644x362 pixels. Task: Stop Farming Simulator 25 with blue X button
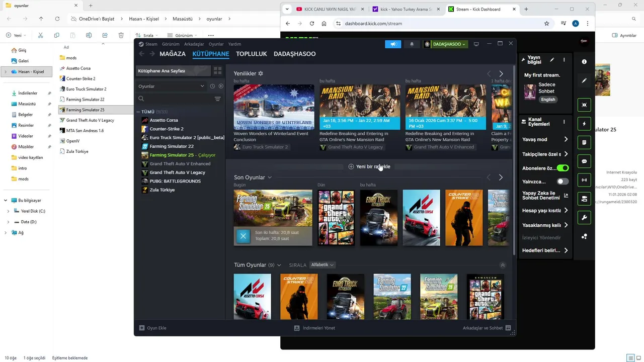243,236
